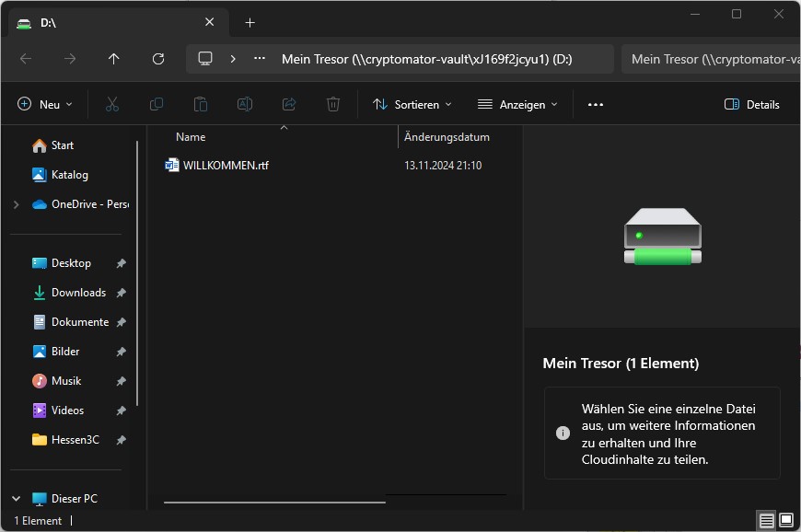The image size is (801, 532).
Task: Click the Rename icon in toolbar
Action: tap(245, 105)
